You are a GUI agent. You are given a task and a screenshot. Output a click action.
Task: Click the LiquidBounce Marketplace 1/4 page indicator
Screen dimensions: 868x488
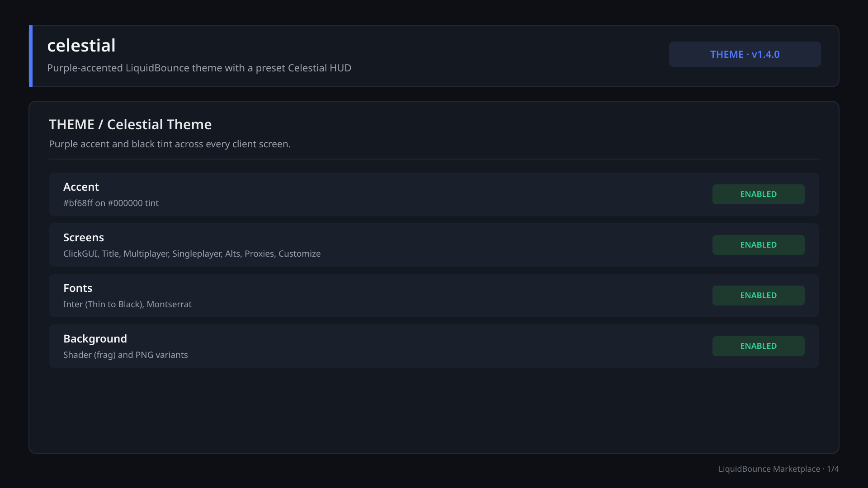point(778,469)
